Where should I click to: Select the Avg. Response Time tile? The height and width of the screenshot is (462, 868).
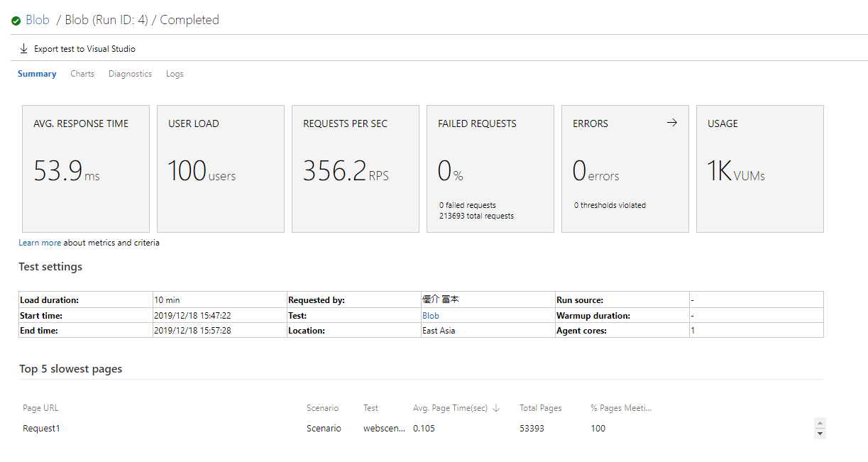86,169
